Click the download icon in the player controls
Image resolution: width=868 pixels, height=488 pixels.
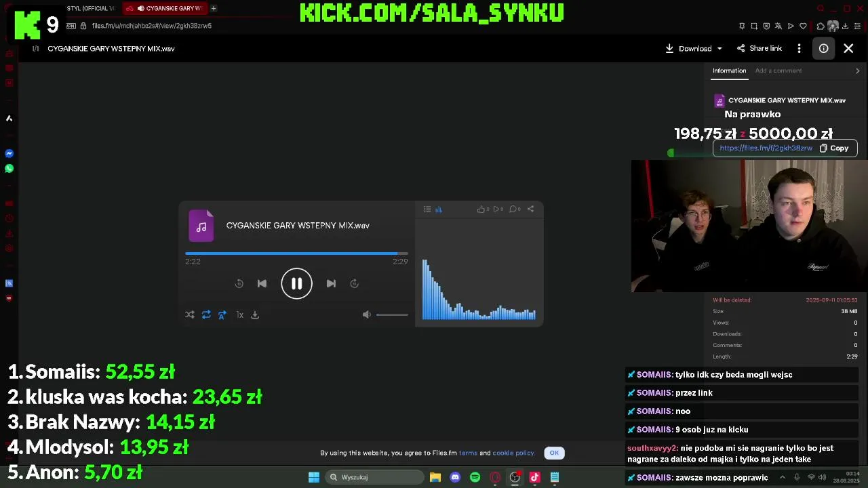tap(255, 314)
